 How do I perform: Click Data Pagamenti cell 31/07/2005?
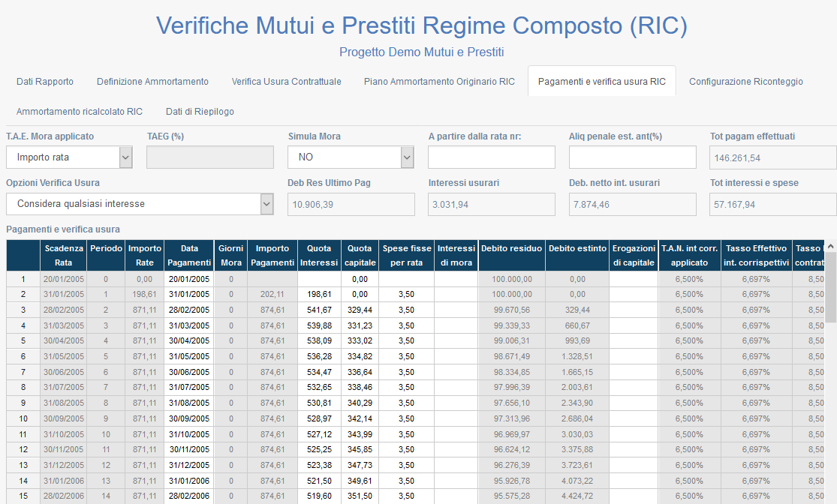[x=189, y=387]
